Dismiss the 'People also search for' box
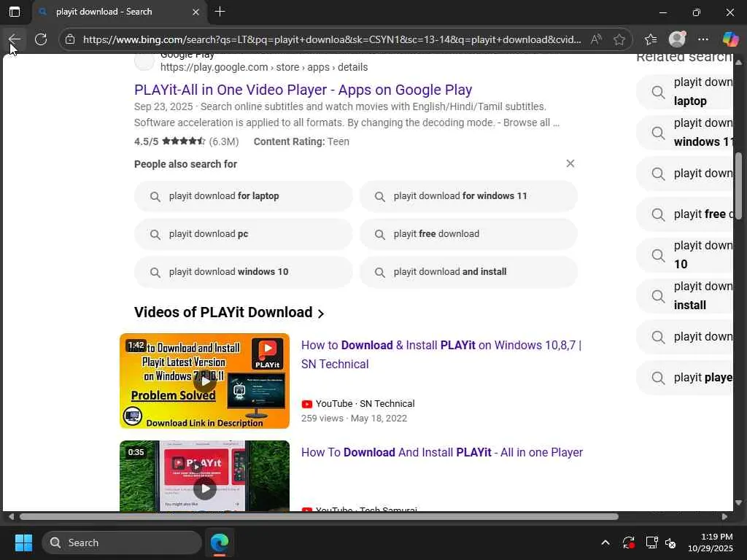 tap(570, 163)
